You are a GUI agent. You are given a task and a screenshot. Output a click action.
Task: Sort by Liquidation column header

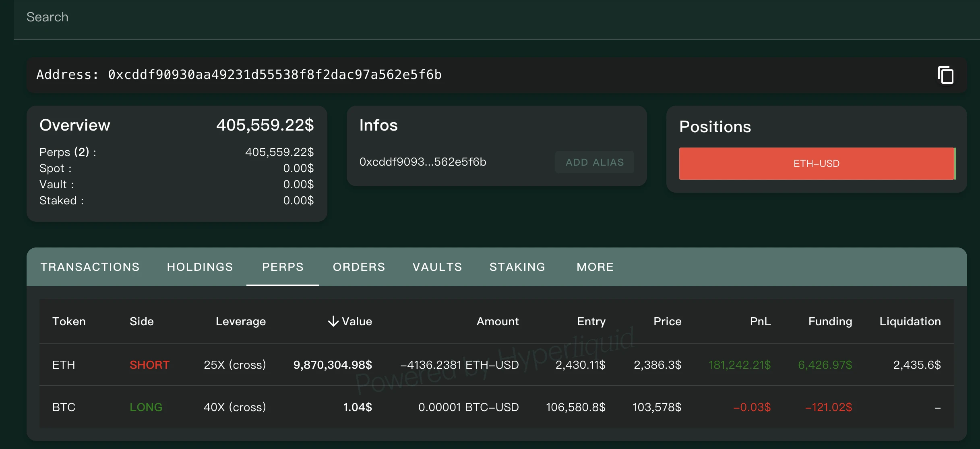(x=910, y=321)
